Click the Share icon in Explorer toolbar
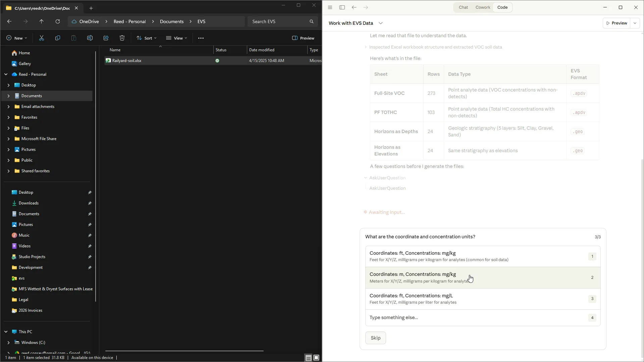Screen dimensions: 644x362 (x=106, y=38)
